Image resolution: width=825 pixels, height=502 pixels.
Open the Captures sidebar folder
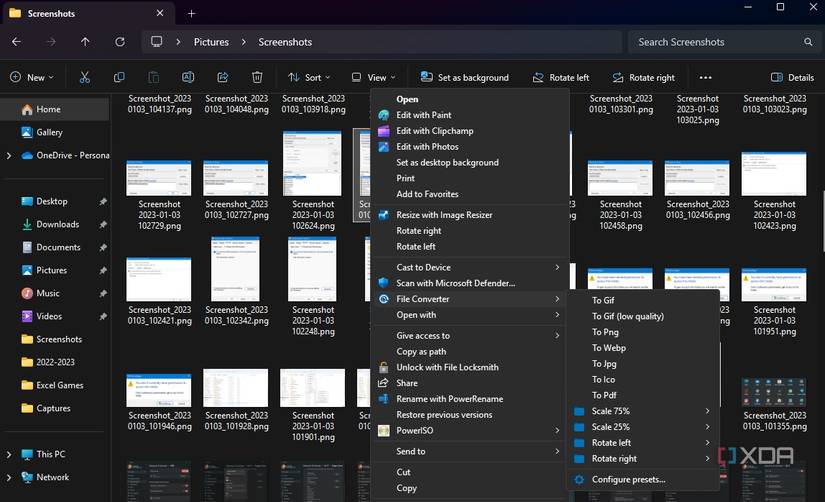pyautogui.click(x=53, y=408)
